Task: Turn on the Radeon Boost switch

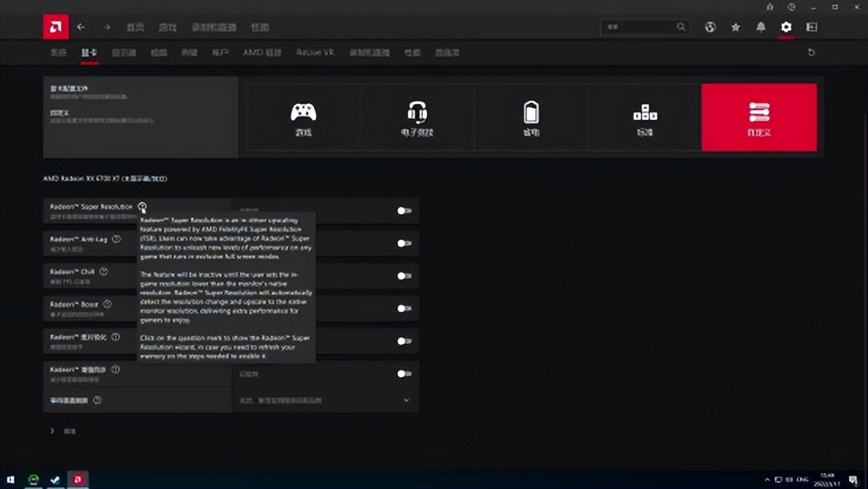Action: [x=404, y=308]
